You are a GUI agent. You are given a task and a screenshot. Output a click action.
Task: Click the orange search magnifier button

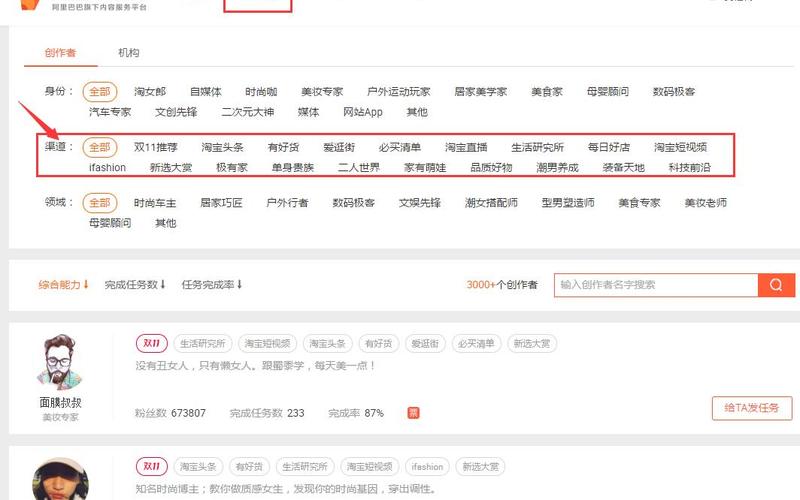[776, 285]
